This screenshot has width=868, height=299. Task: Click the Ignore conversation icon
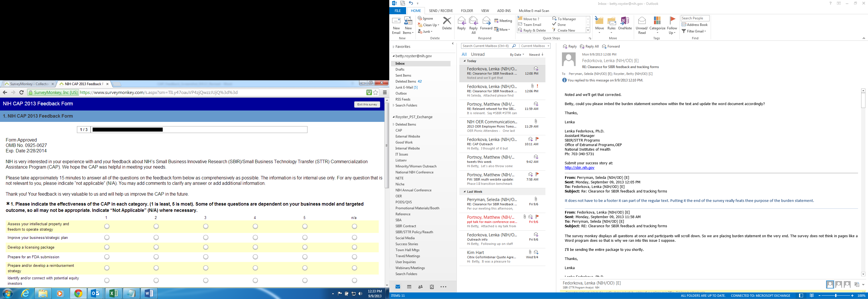[425, 19]
